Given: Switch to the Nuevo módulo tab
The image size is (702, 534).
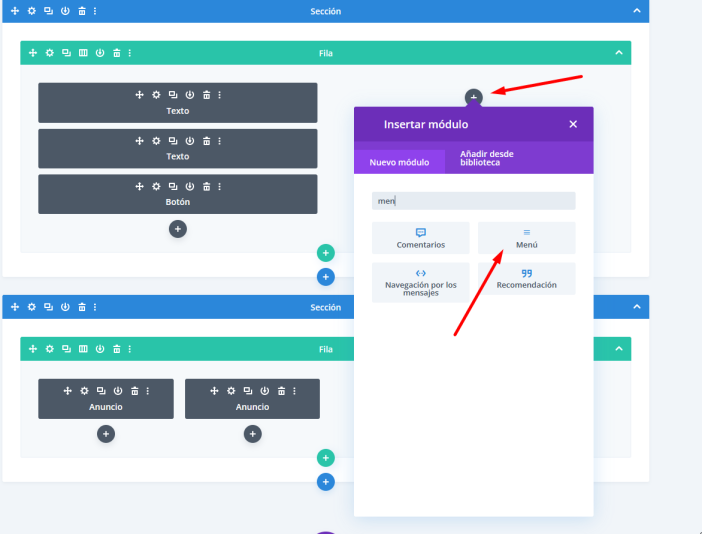Looking at the screenshot, I should point(399,162).
